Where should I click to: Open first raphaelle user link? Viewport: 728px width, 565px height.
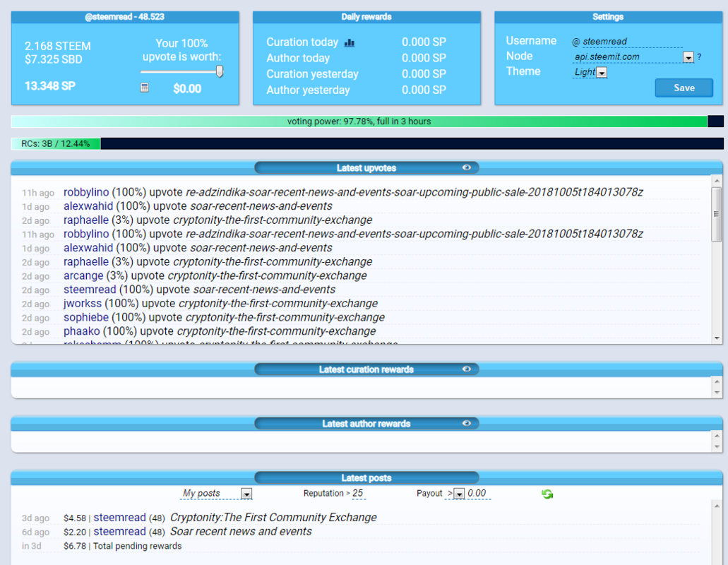coord(86,220)
